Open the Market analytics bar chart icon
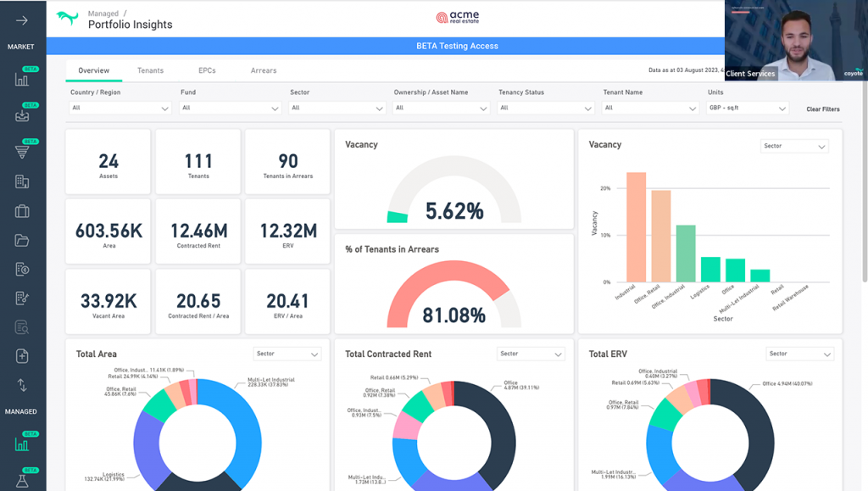 click(x=20, y=78)
